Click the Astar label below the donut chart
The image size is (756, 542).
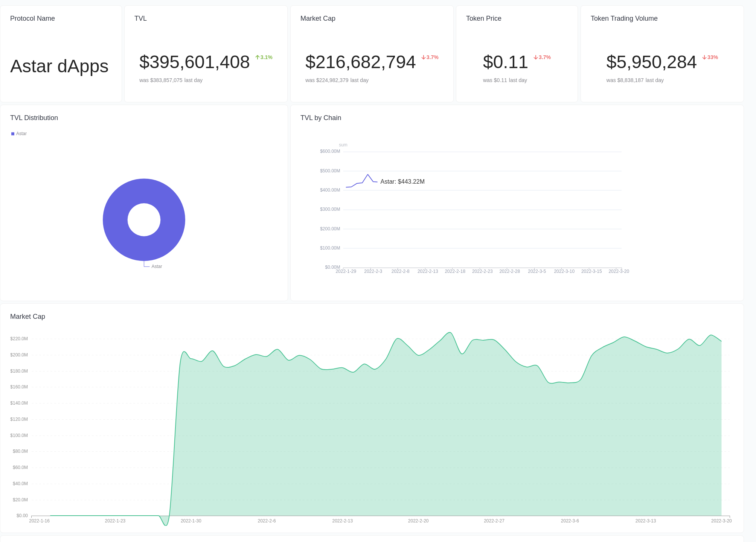pos(157,266)
